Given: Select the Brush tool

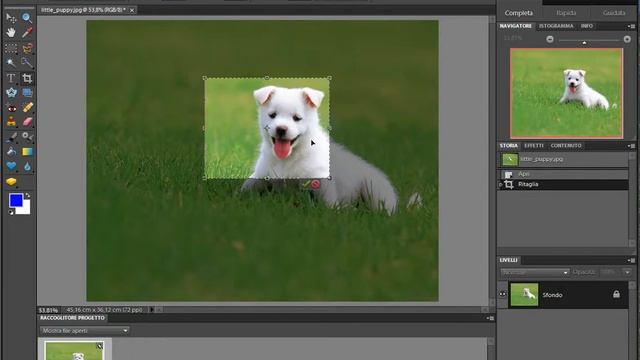Looking at the screenshot, I should 11,137.
